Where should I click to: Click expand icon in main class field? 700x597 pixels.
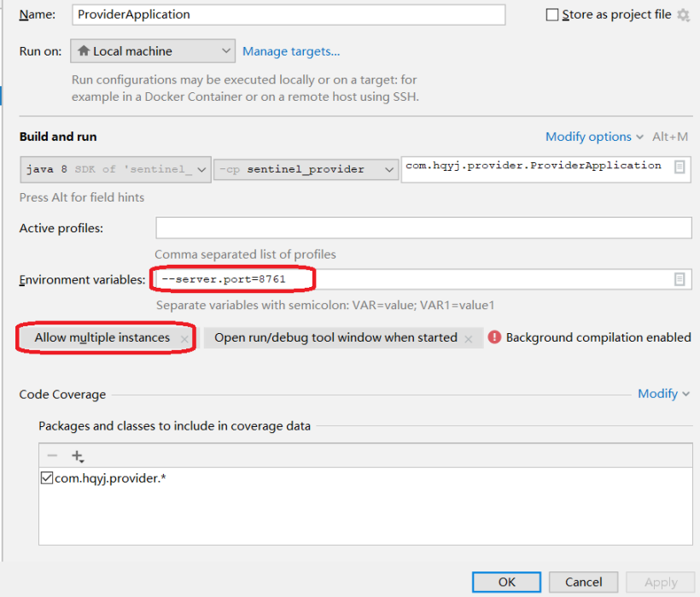680,167
